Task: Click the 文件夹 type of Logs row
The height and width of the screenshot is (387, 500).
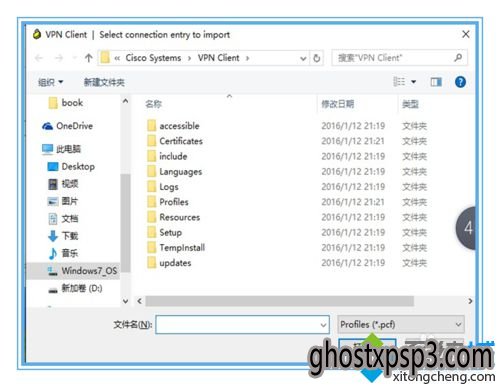Action: pos(414,187)
